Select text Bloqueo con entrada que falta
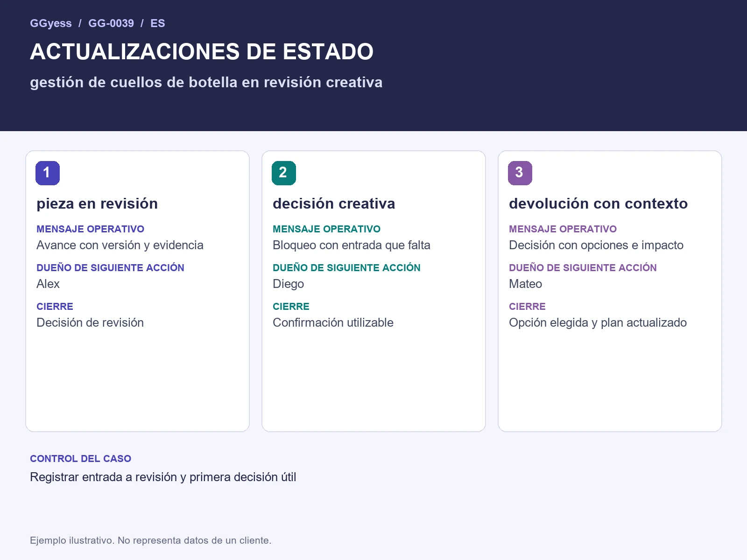The width and height of the screenshot is (747, 560). coord(352,245)
